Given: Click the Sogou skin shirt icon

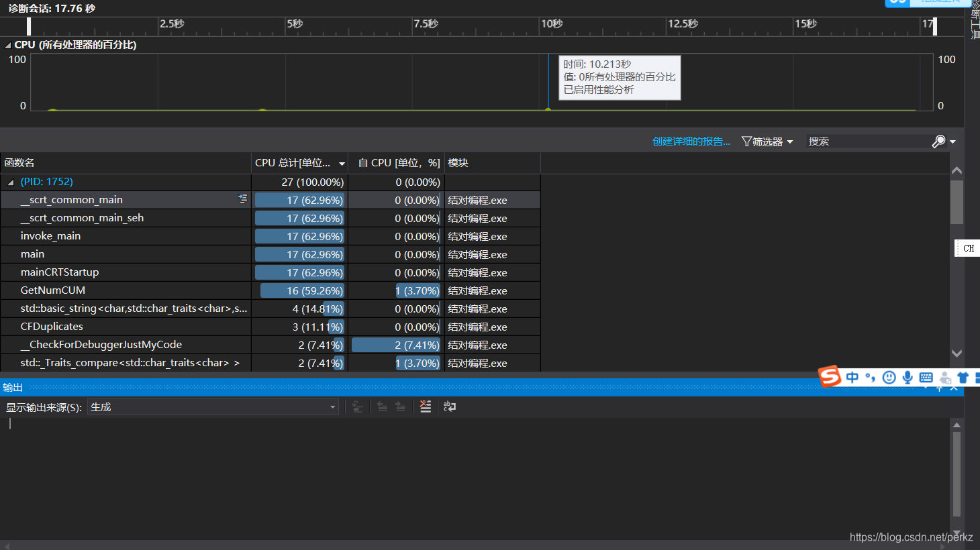Looking at the screenshot, I should coord(963,378).
